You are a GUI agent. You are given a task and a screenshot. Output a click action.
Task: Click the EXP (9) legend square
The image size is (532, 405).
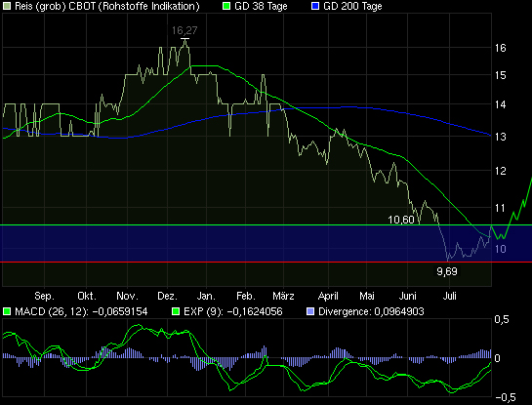[x=176, y=311]
